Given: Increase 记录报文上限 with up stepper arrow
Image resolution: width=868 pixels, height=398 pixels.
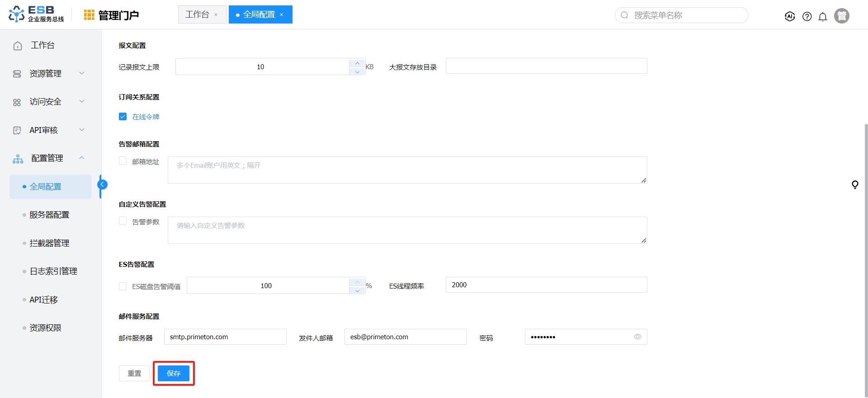Looking at the screenshot, I should pyautogui.click(x=357, y=63).
